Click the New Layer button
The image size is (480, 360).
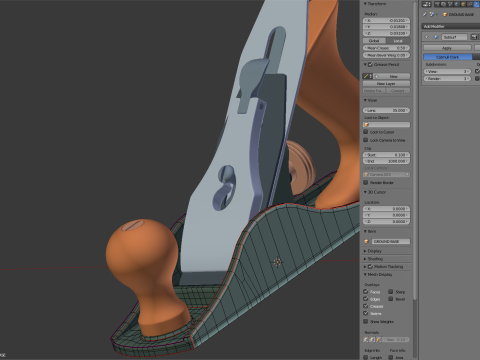pos(387,84)
